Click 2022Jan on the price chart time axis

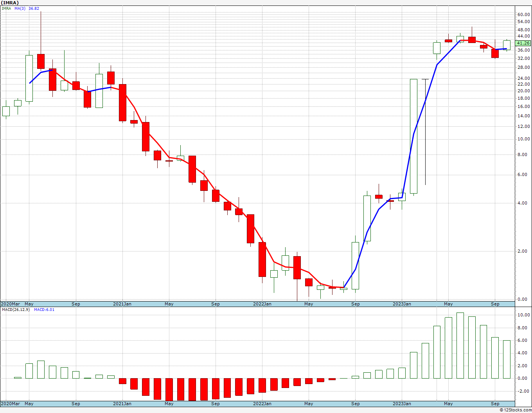[262, 304]
